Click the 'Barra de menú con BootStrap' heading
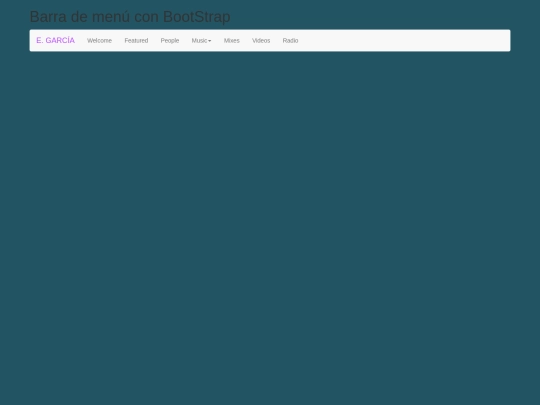 pyautogui.click(x=130, y=17)
